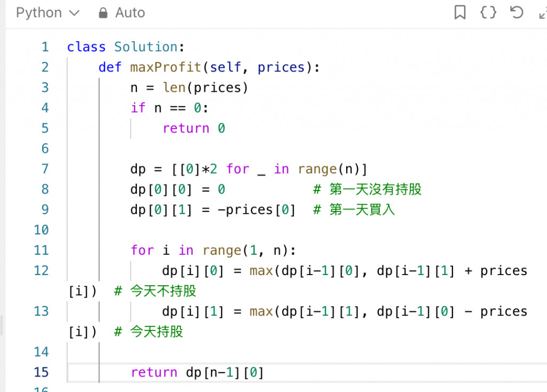Image resolution: width=547 pixels, height=392 pixels.
Task: Click line number 3 in the gutter
Action: click(45, 87)
